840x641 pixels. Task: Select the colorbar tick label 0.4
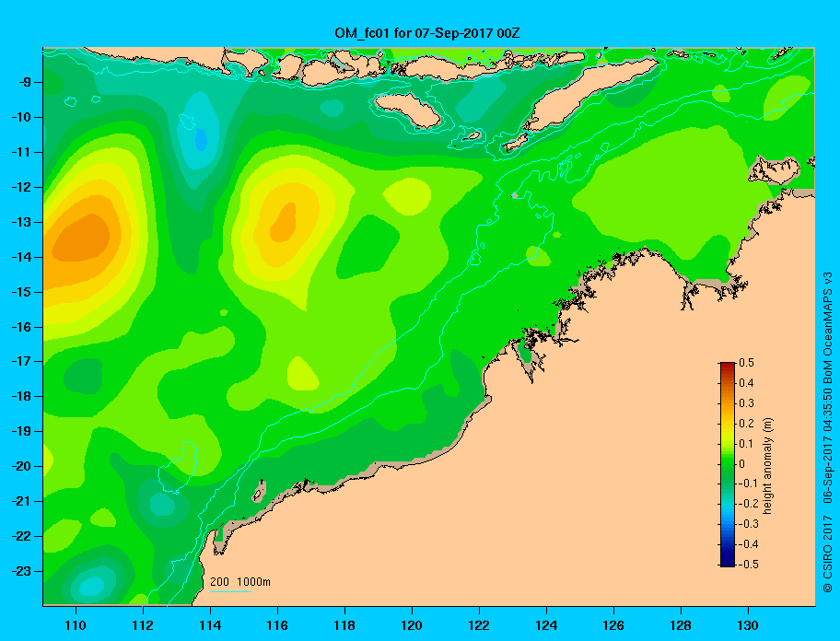(746, 383)
